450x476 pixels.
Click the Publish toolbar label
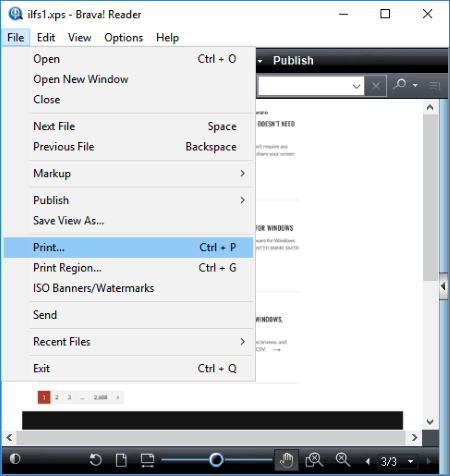click(x=293, y=61)
